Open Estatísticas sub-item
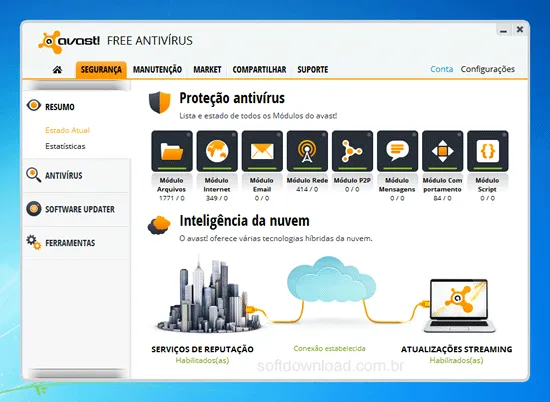Image resolution: width=550 pixels, height=402 pixels. point(65,146)
